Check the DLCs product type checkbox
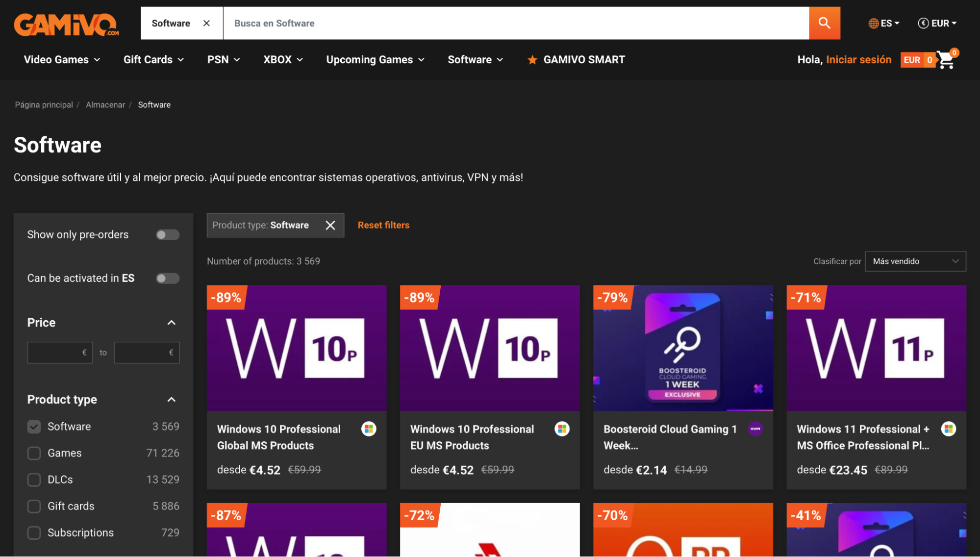The height and width of the screenshot is (557, 980). pyautogui.click(x=34, y=480)
